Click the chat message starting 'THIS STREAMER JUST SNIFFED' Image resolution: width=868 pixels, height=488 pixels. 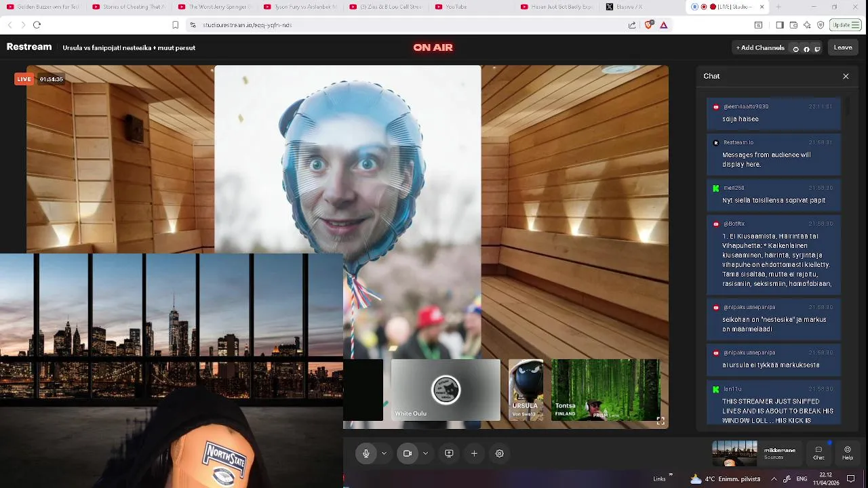(774, 403)
